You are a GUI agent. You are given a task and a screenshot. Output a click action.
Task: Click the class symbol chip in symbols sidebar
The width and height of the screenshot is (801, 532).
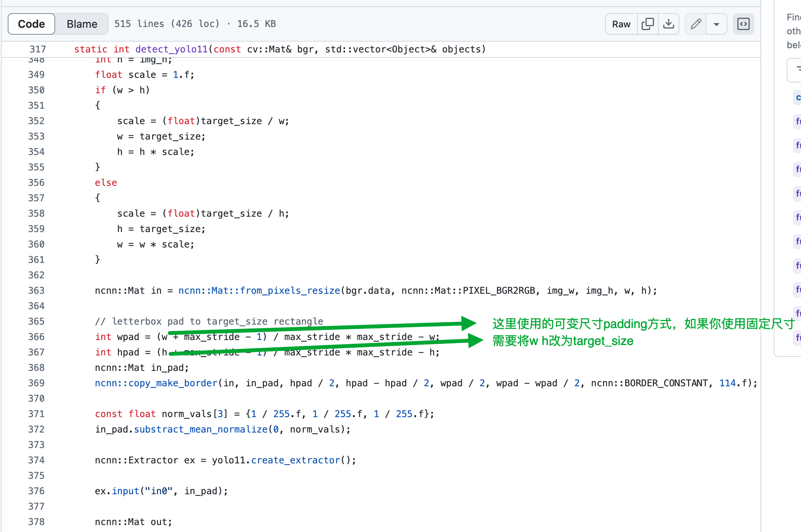[798, 98]
